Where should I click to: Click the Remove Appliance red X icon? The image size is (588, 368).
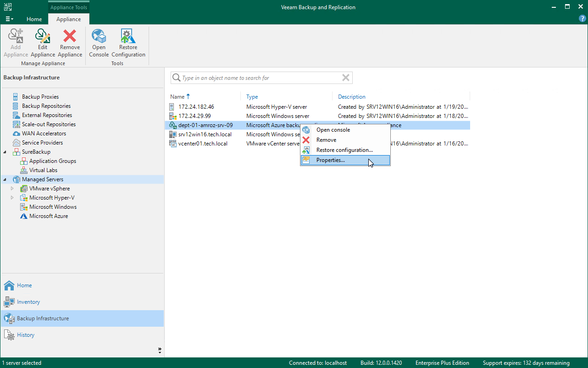pos(70,36)
